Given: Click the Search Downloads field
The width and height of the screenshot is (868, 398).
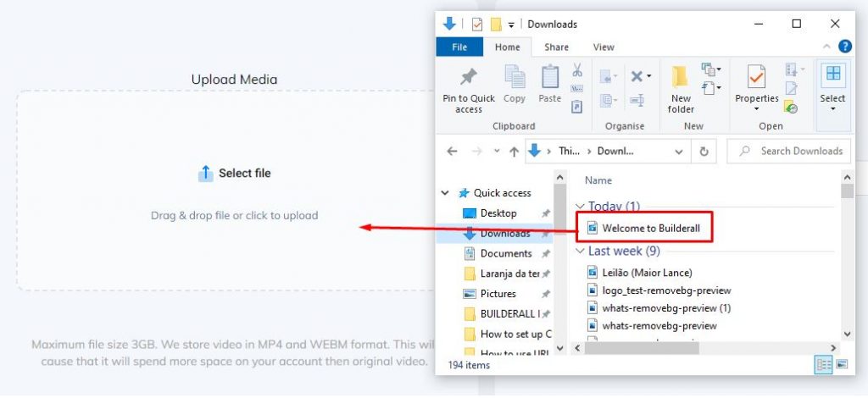Looking at the screenshot, I should [789, 151].
